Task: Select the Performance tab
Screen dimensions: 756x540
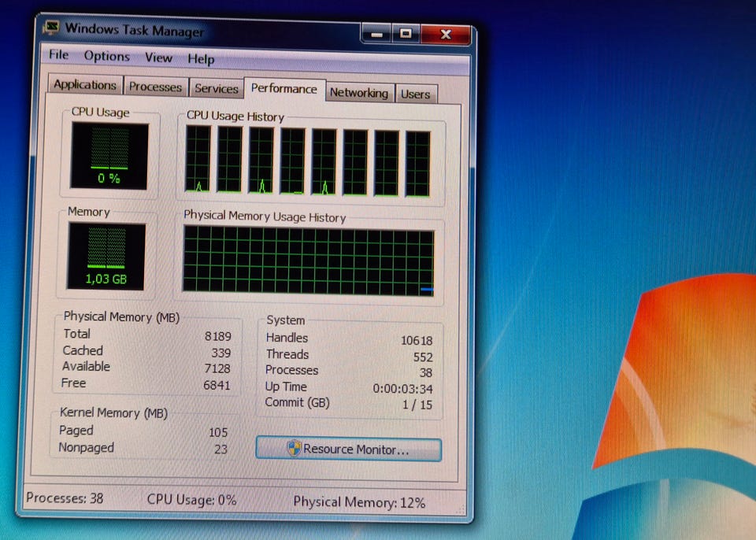Action: (x=284, y=89)
